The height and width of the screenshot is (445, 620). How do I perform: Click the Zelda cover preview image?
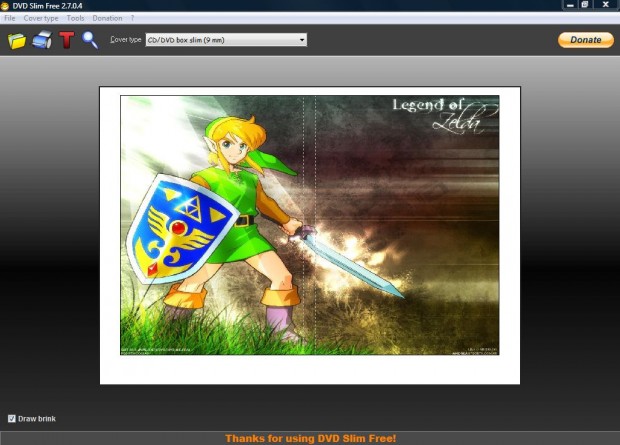310,225
